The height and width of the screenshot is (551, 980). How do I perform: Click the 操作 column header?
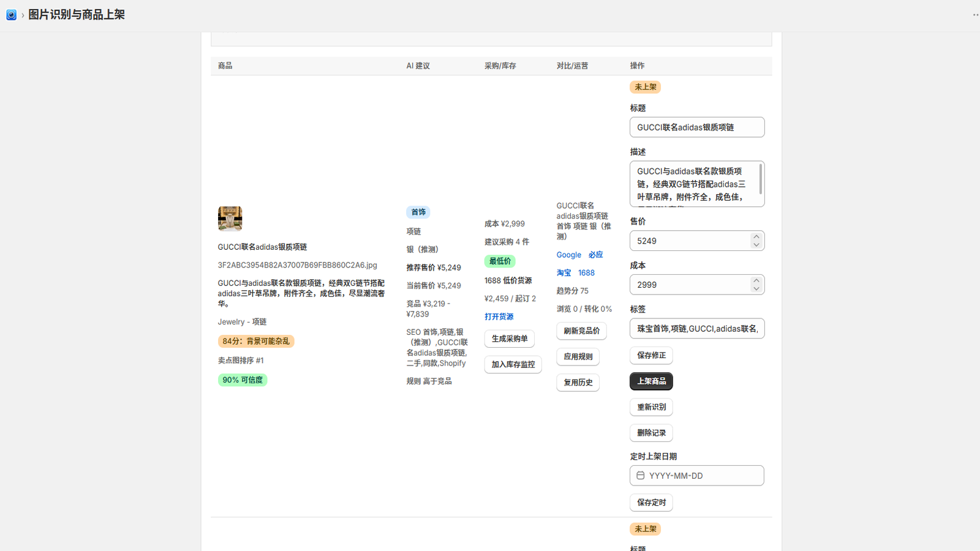(x=637, y=66)
